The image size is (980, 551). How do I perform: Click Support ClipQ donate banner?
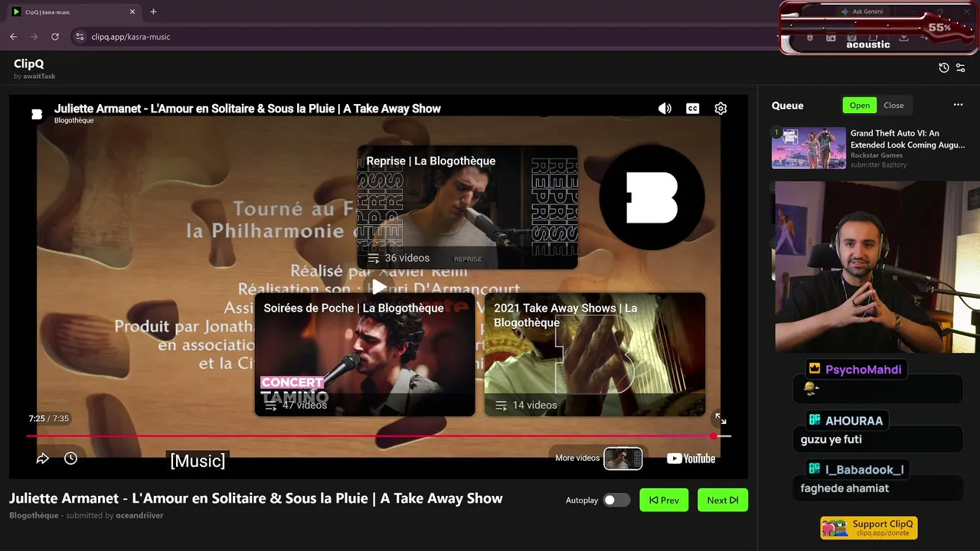[869, 528]
